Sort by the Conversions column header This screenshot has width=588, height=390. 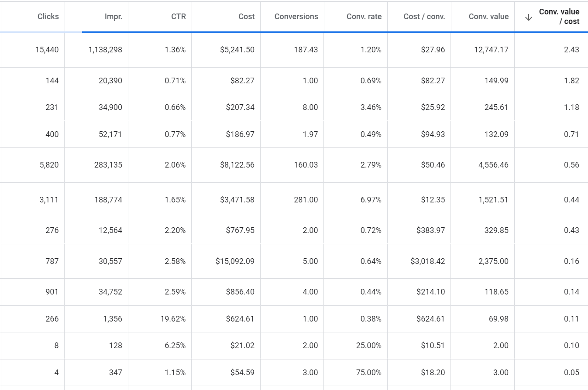click(x=296, y=17)
